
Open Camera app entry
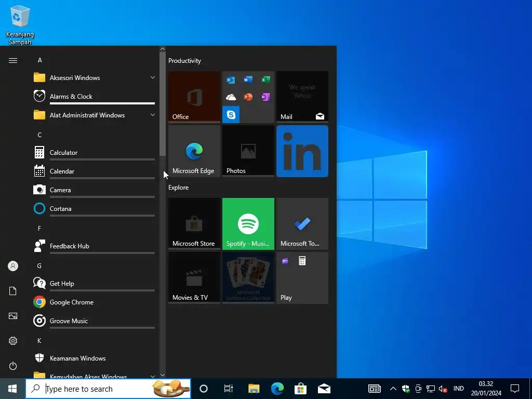(x=94, y=190)
